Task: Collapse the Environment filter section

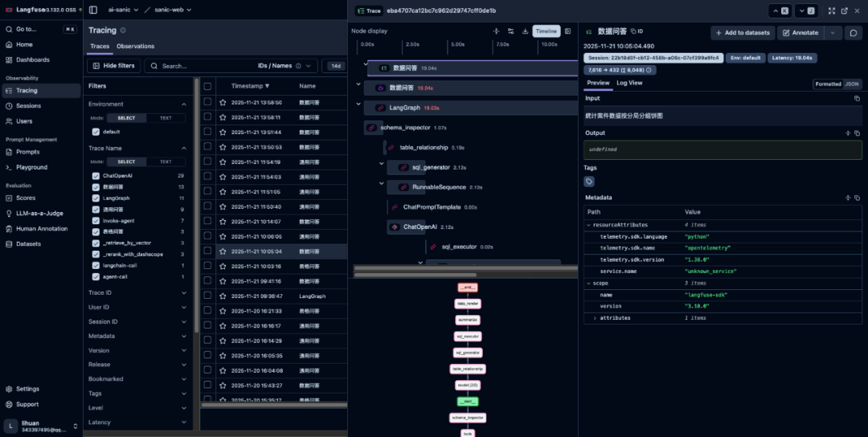Action: (x=184, y=104)
